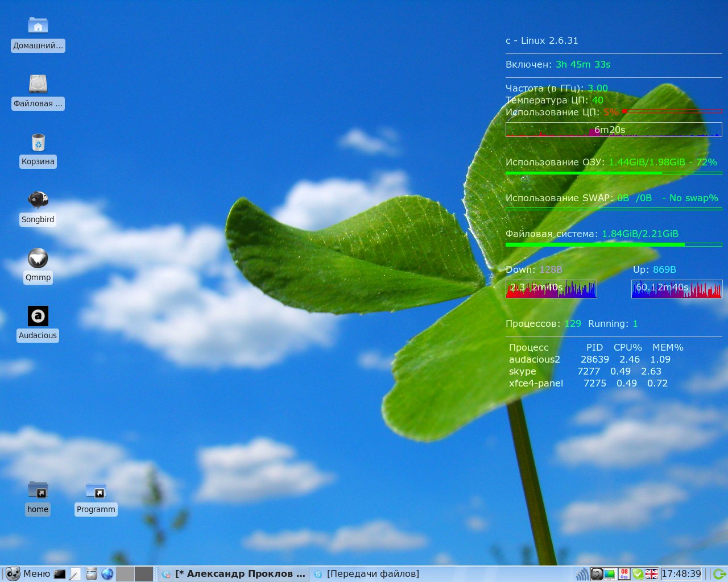The image size is (728, 582).
Task: Open the Songbird desktop icon
Action: [38, 200]
